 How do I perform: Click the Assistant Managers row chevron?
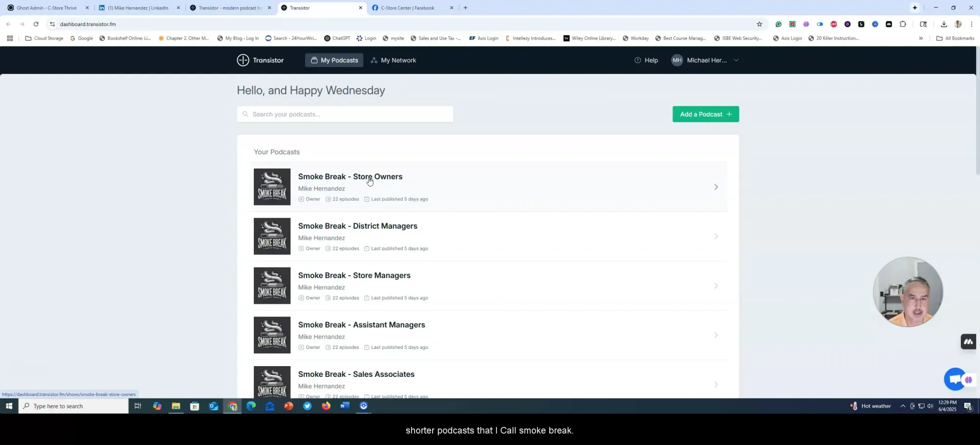point(716,335)
